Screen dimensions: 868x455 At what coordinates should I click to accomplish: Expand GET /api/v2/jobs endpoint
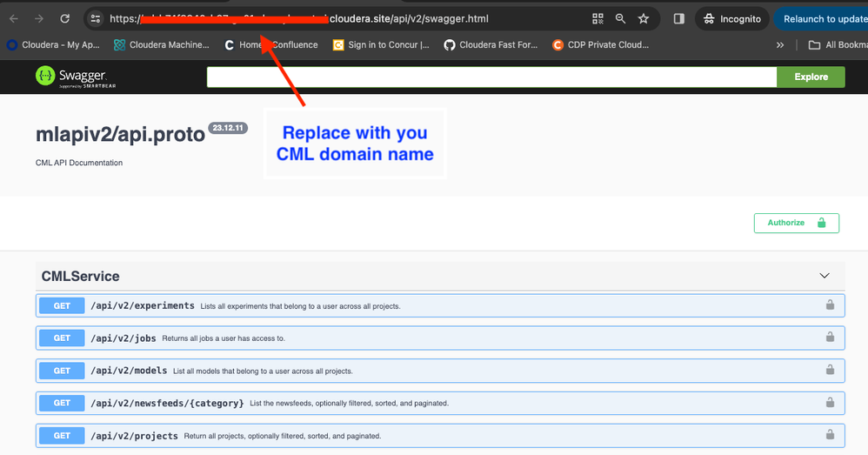coord(440,338)
